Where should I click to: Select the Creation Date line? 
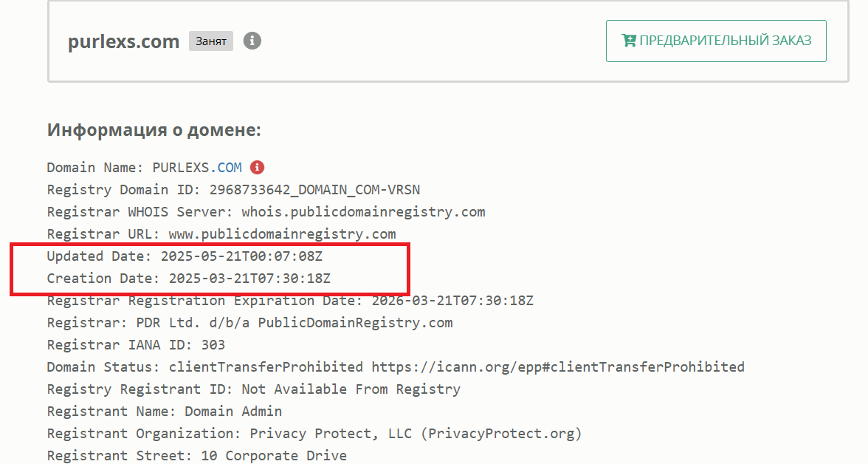click(188, 279)
